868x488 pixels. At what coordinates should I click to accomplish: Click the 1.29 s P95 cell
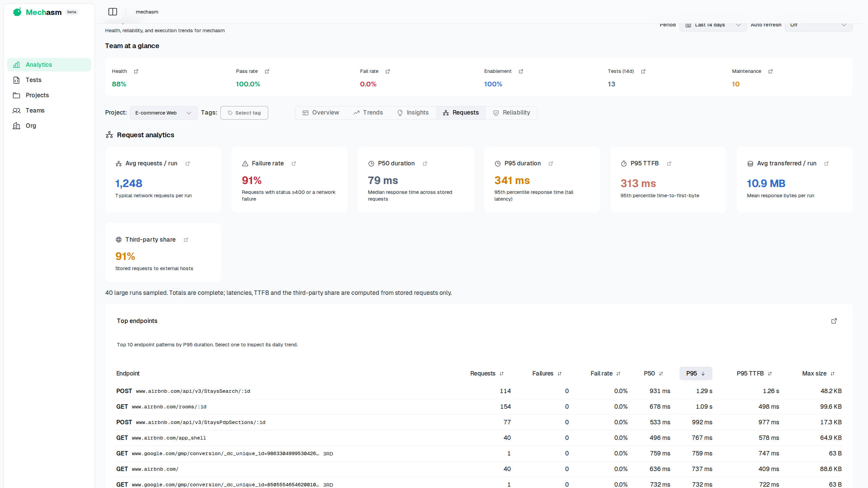(704, 391)
